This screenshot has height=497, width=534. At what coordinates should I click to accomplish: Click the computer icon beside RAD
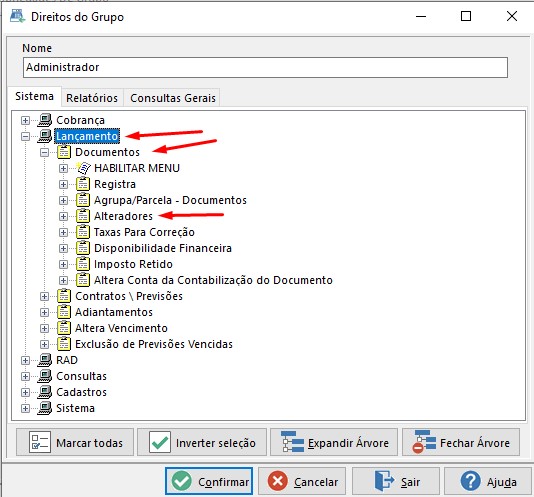point(45,360)
